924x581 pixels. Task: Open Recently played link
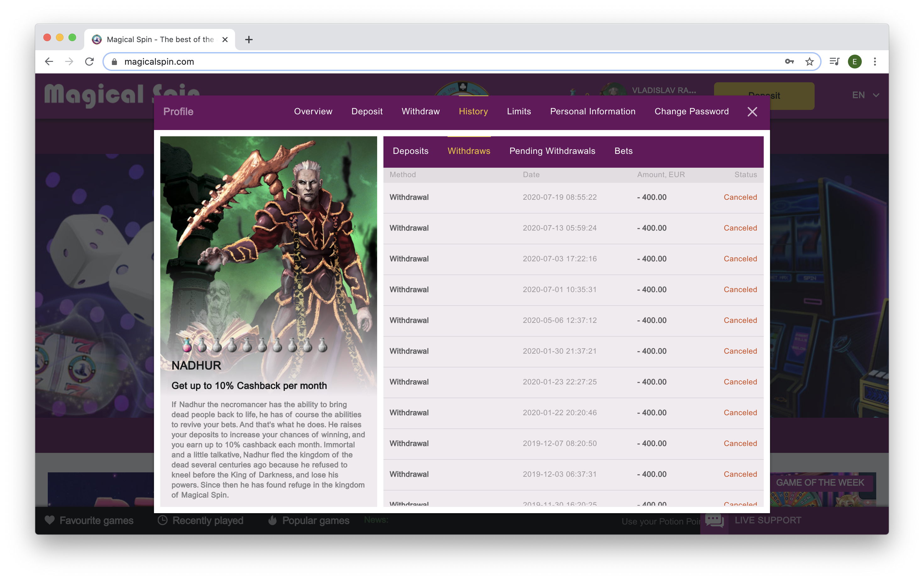[208, 520]
